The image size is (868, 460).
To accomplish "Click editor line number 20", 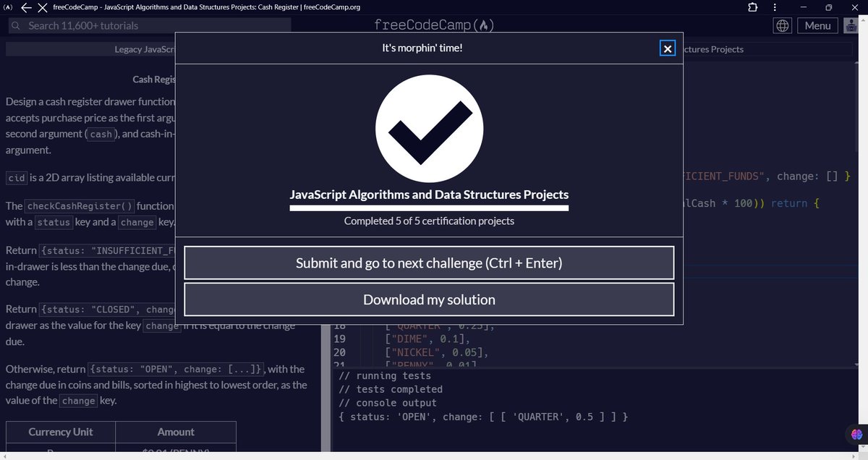I will [x=339, y=353].
